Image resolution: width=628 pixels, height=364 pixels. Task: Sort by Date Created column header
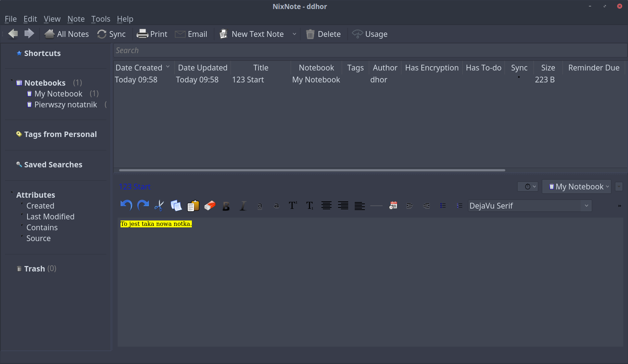coord(143,68)
